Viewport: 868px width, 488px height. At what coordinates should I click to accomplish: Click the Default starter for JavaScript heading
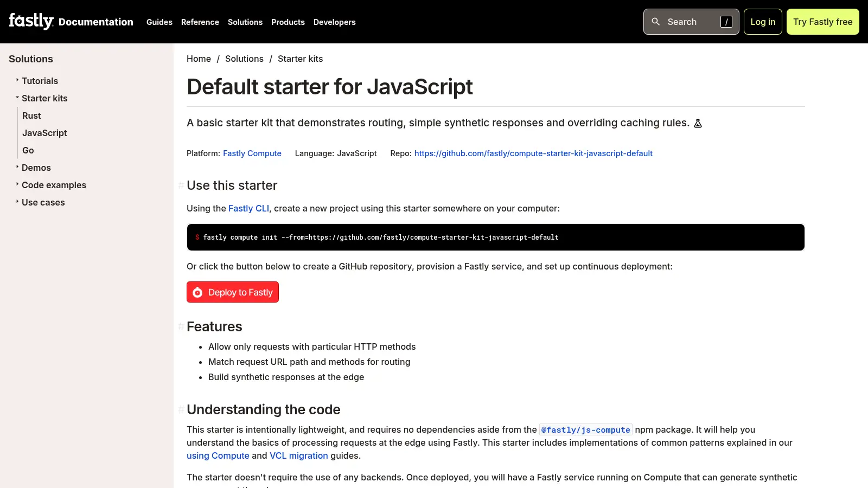(x=330, y=87)
